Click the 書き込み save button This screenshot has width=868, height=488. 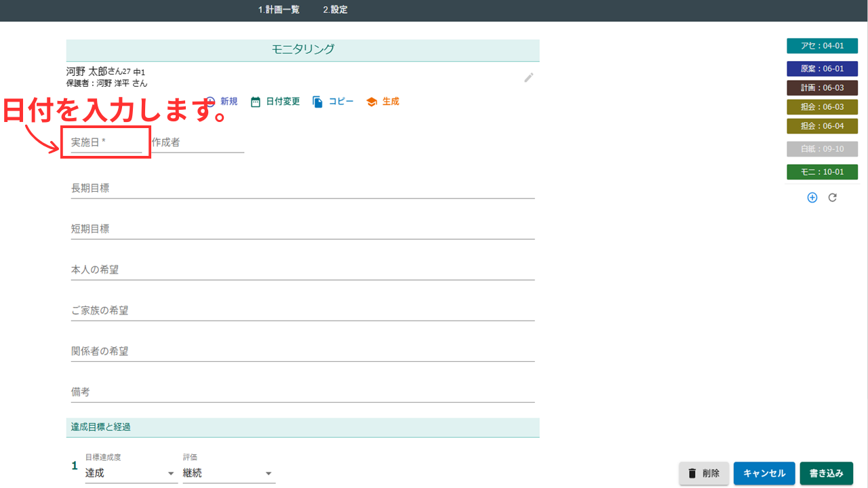pos(826,473)
